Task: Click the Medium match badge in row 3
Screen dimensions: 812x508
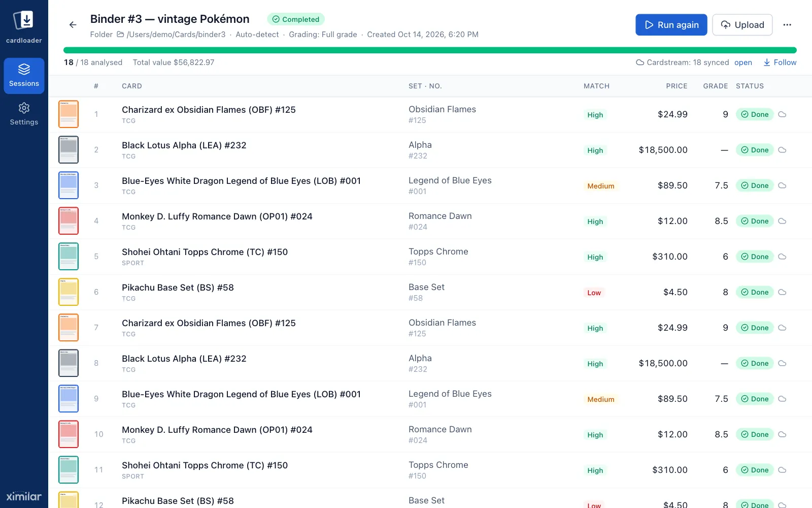Action: 601,186
